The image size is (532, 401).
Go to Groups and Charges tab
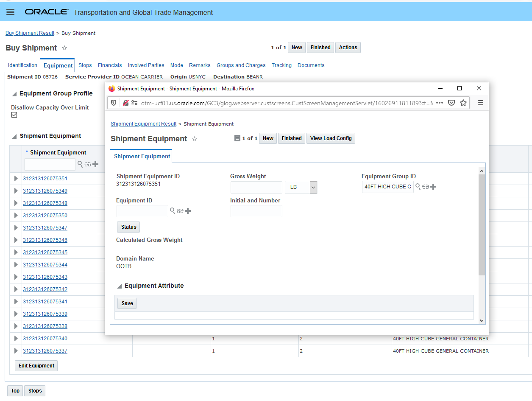[241, 65]
